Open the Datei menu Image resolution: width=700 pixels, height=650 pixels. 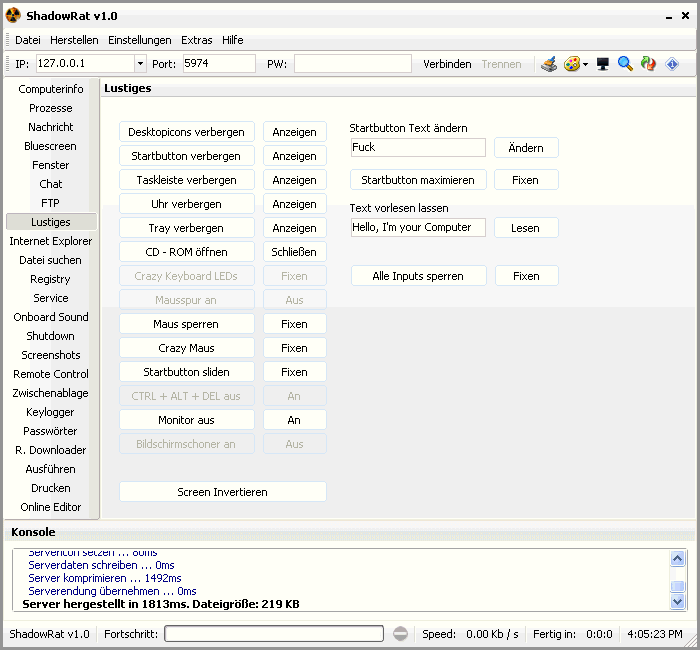pyautogui.click(x=27, y=40)
